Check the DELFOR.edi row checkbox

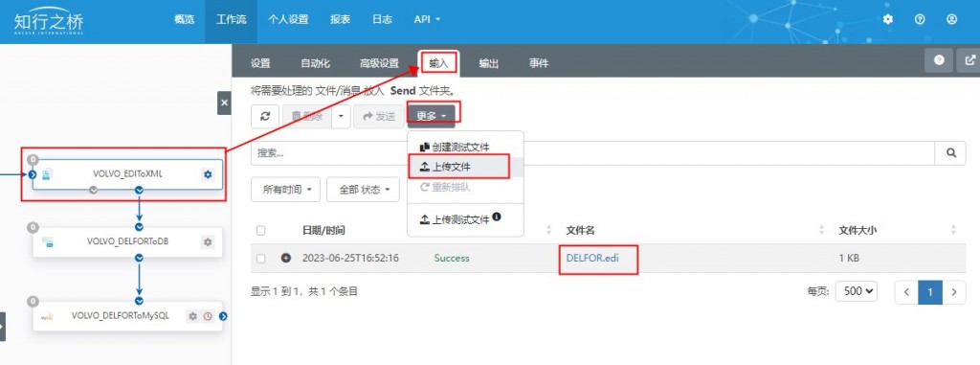pyautogui.click(x=260, y=258)
